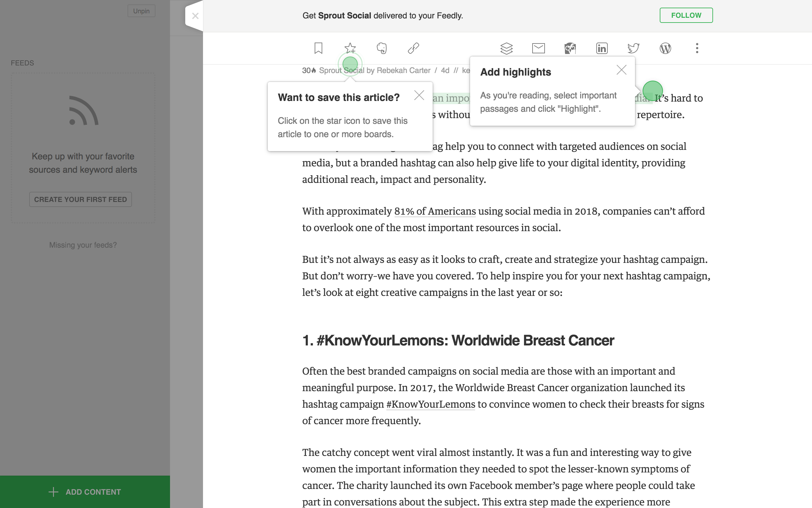Open the '81% of Americans' link
The width and height of the screenshot is (812, 508).
tap(435, 211)
